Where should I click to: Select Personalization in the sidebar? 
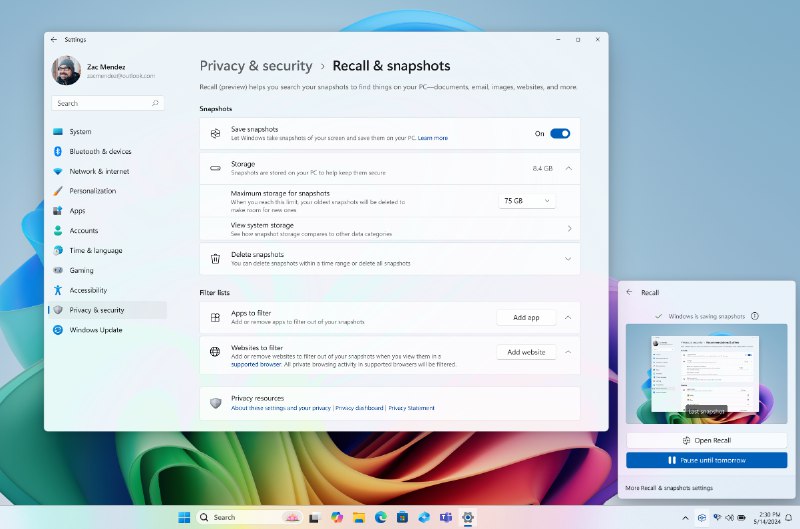(x=107, y=191)
